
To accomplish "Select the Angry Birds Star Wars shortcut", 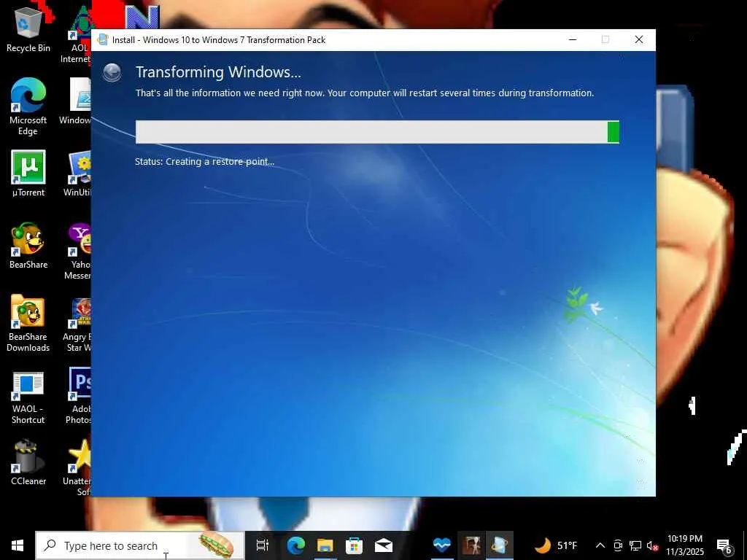I will click(77, 324).
